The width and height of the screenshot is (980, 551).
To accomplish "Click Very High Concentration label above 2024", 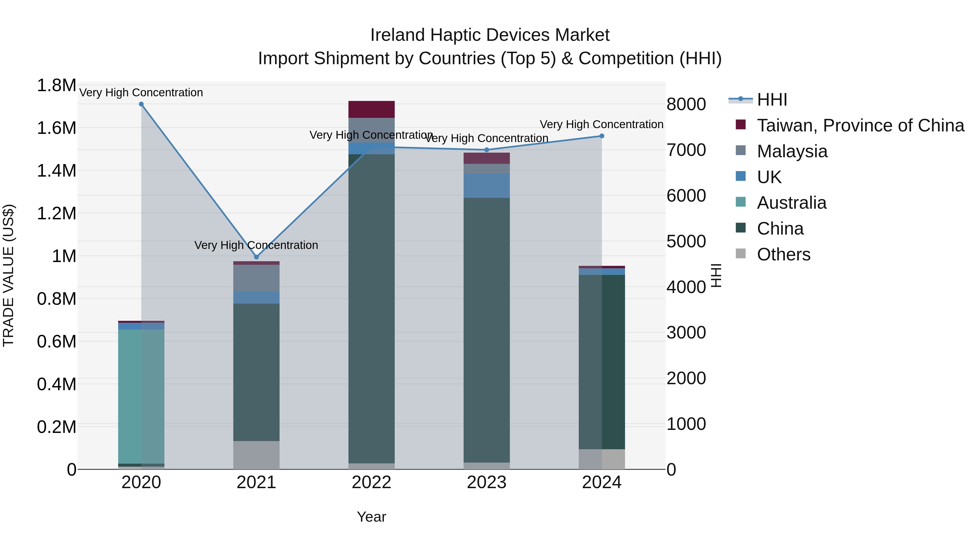I will tap(602, 124).
